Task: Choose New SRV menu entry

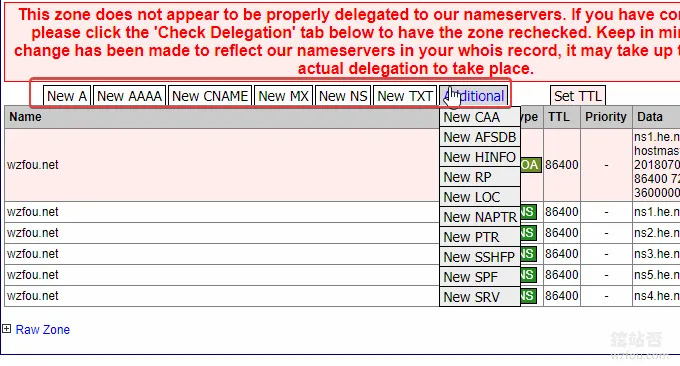Action: 480,297
